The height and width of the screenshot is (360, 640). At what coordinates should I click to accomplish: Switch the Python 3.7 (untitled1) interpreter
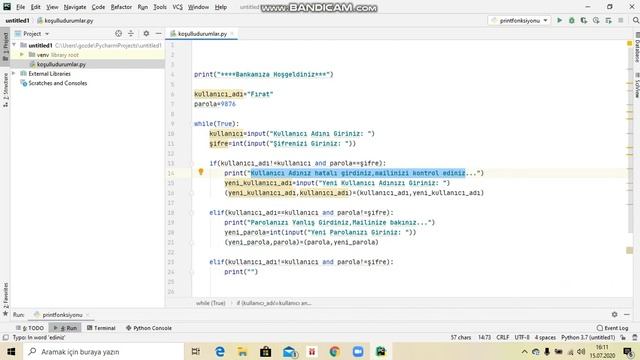click(x=588, y=338)
